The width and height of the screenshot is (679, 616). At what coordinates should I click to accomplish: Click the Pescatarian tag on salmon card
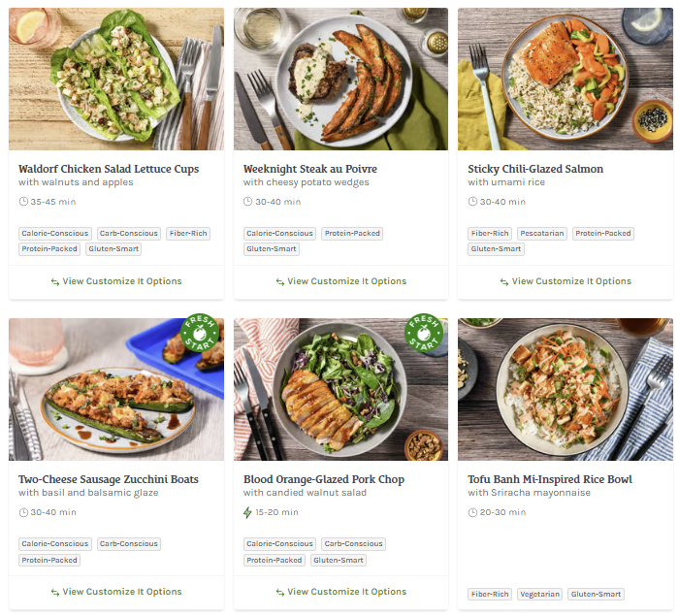(542, 234)
